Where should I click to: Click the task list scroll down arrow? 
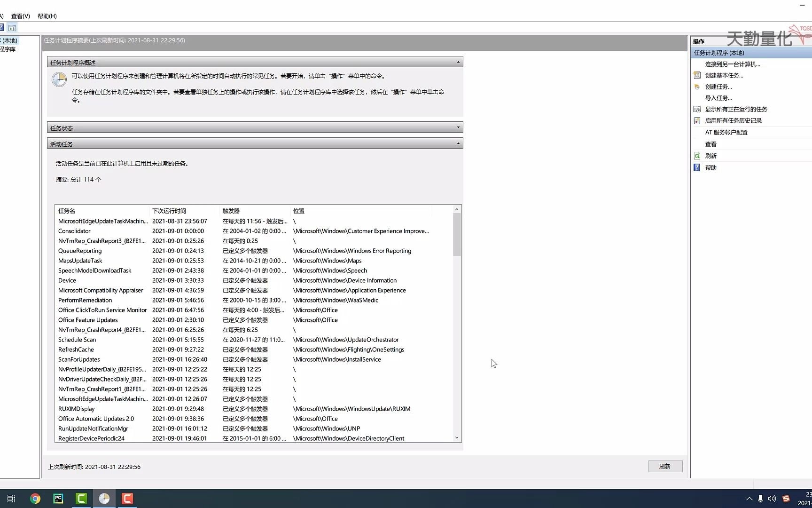[457, 437]
